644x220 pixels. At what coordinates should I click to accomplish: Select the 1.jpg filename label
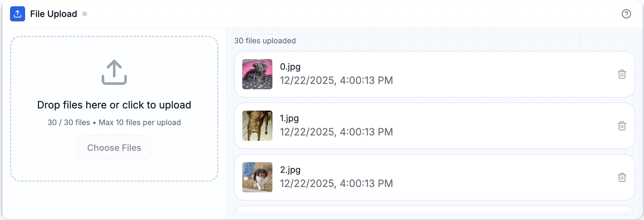pyautogui.click(x=289, y=118)
